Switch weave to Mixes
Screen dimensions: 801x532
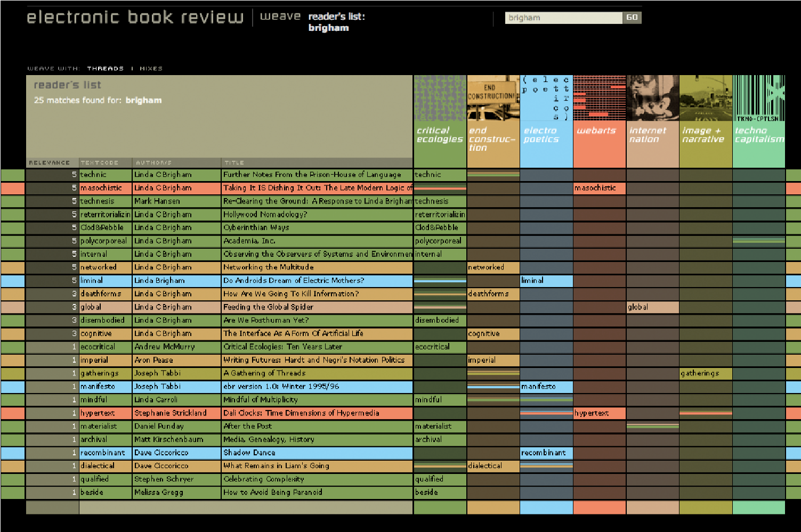point(151,69)
